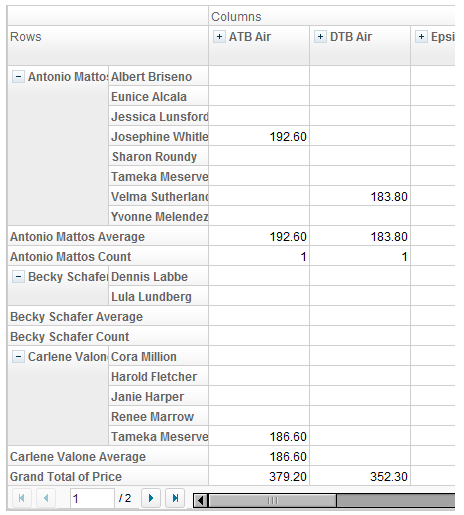Collapse the Antonio Mattos row group

18,77
